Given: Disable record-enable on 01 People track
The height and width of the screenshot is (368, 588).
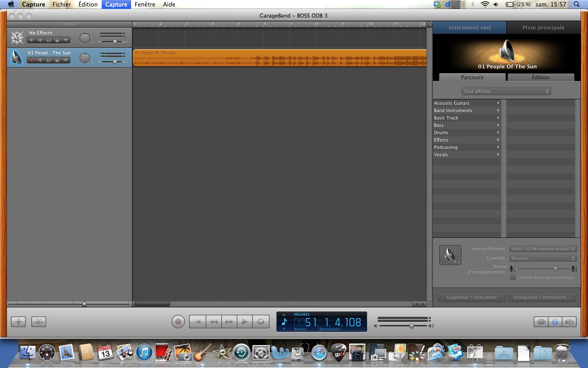Looking at the screenshot, I should coord(31,60).
